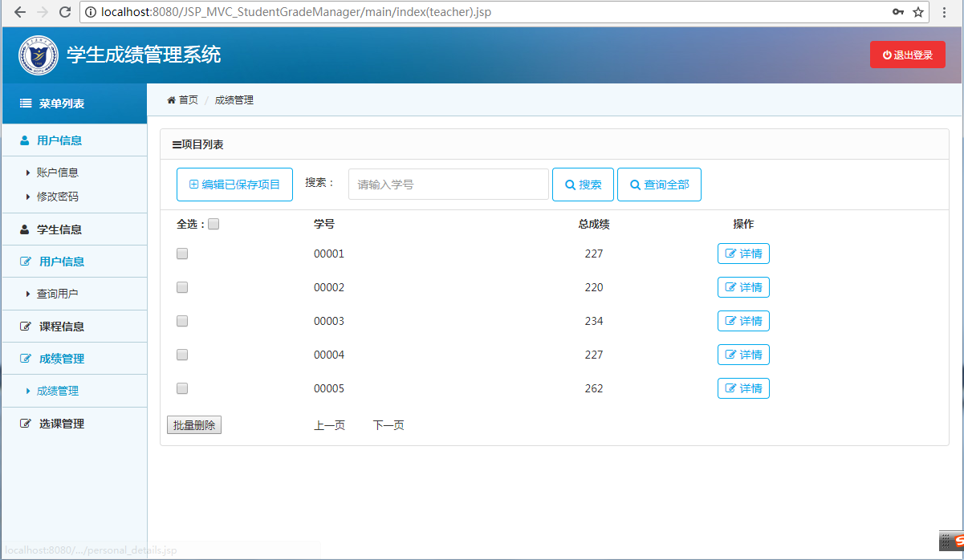The width and height of the screenshot is (964, 560).
Task: Click the hamburger icon beside 项目列表
Action: coord(177,145)
